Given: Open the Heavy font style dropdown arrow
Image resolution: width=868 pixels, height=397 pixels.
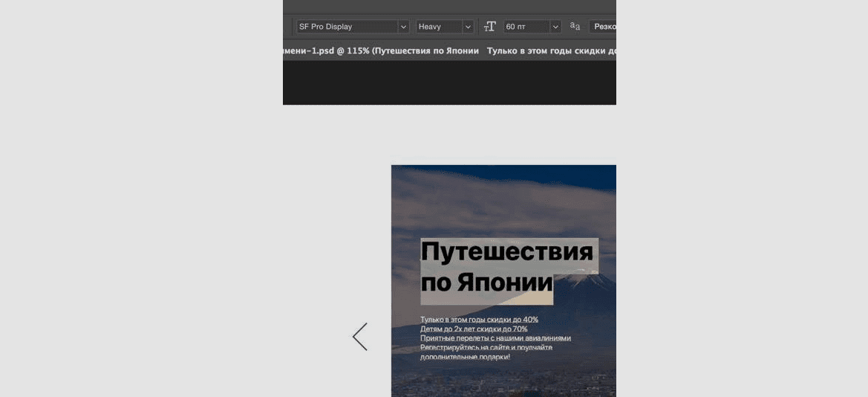Looking at the screenshot, I should tap(468, 27).
